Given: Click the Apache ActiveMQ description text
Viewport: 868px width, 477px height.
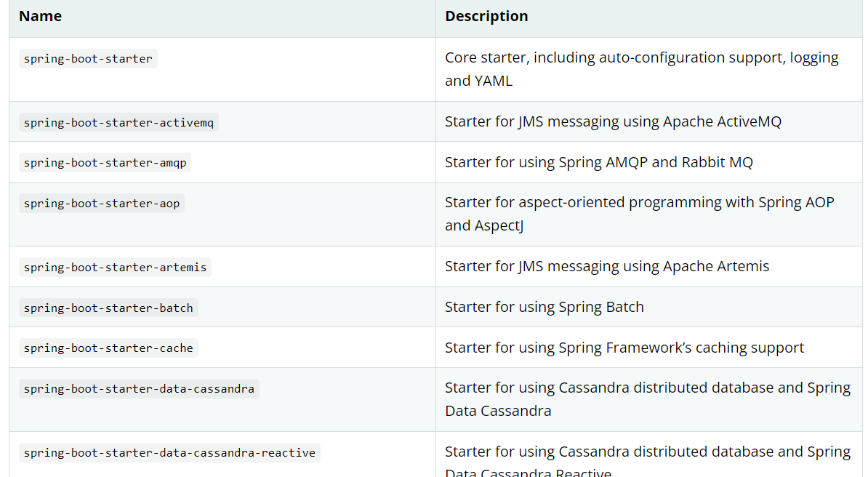Looking at the screenshot, I should click(x=613, y=122).
